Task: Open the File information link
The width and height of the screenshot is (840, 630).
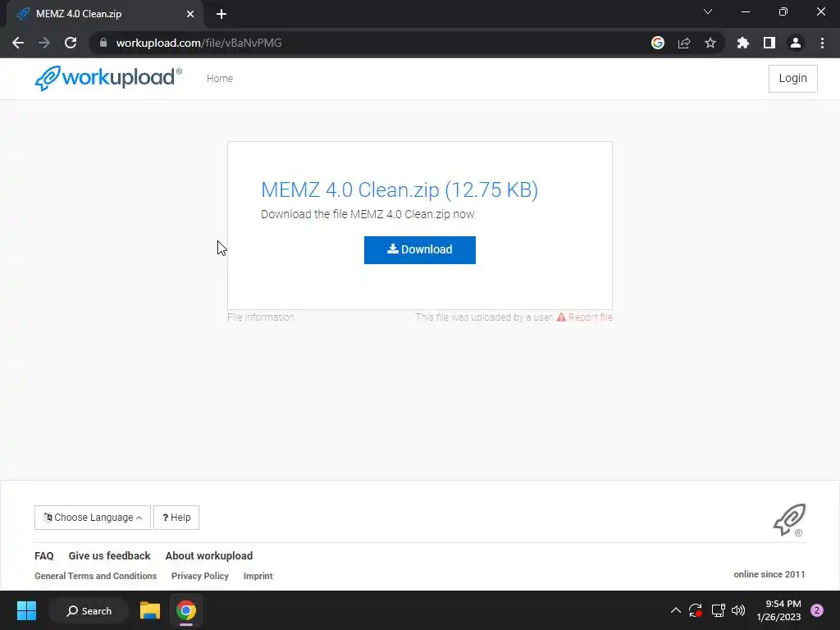Action: tap(260, 317)
